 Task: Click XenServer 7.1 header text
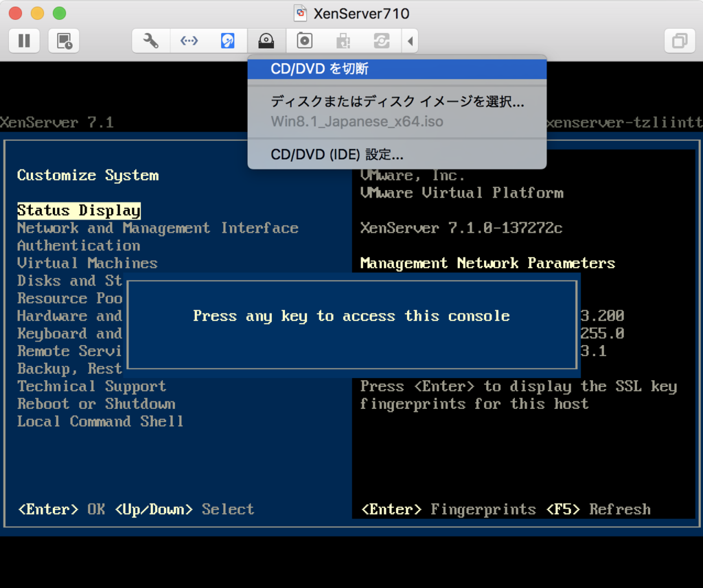pyautogui.click(x=57, y=122)
